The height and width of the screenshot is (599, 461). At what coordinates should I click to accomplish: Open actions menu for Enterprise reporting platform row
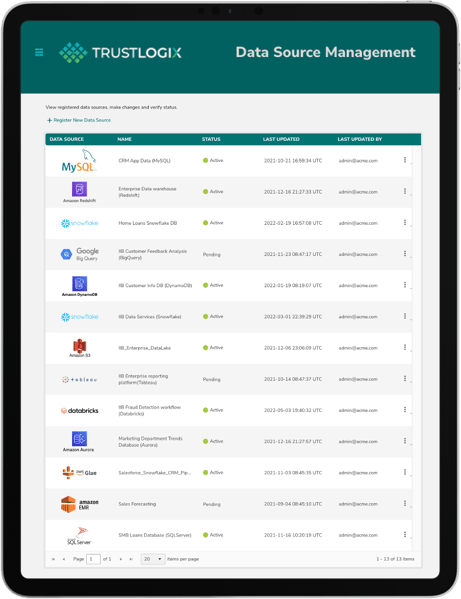click(x=405, y=379)
